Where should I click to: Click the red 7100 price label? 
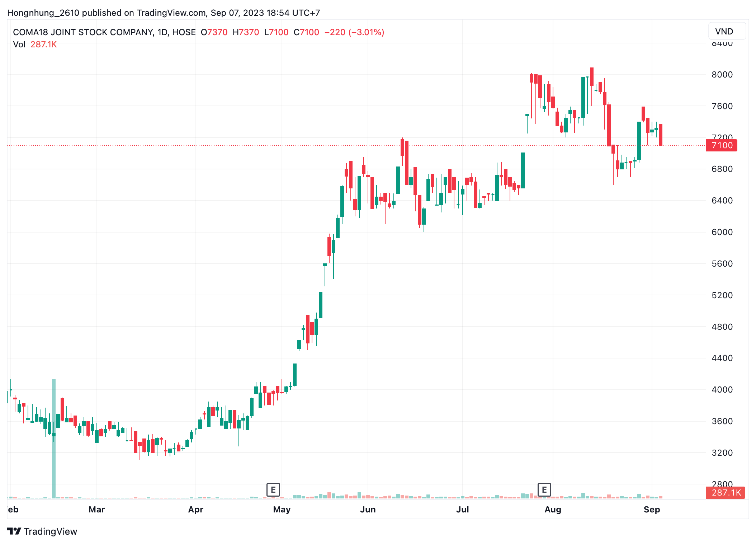pyautogui.click(x=722, y=145)
